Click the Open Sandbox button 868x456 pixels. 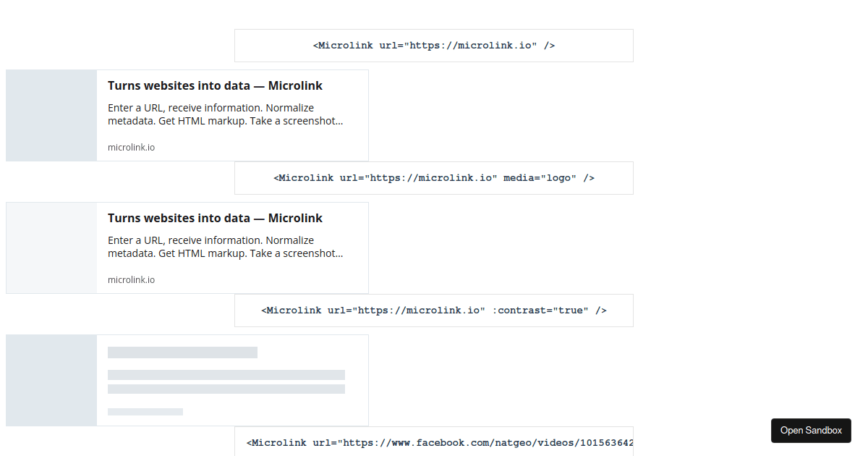811,430
